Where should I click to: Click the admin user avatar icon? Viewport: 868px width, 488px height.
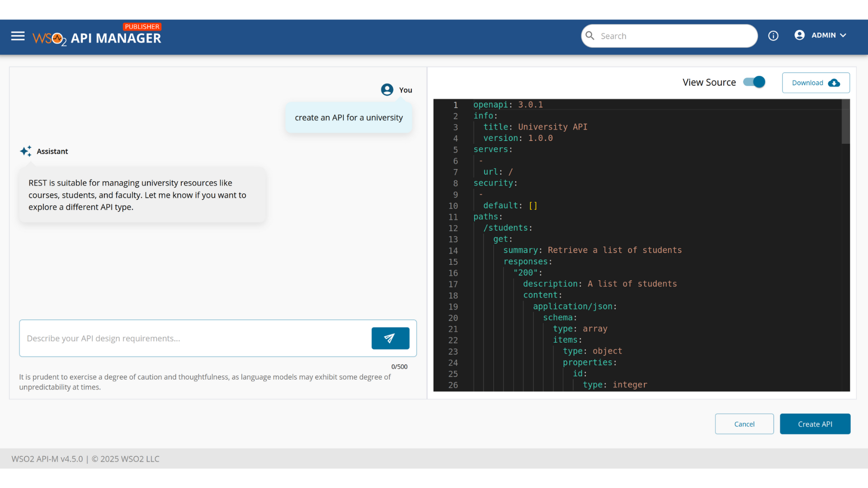point(799,35)
